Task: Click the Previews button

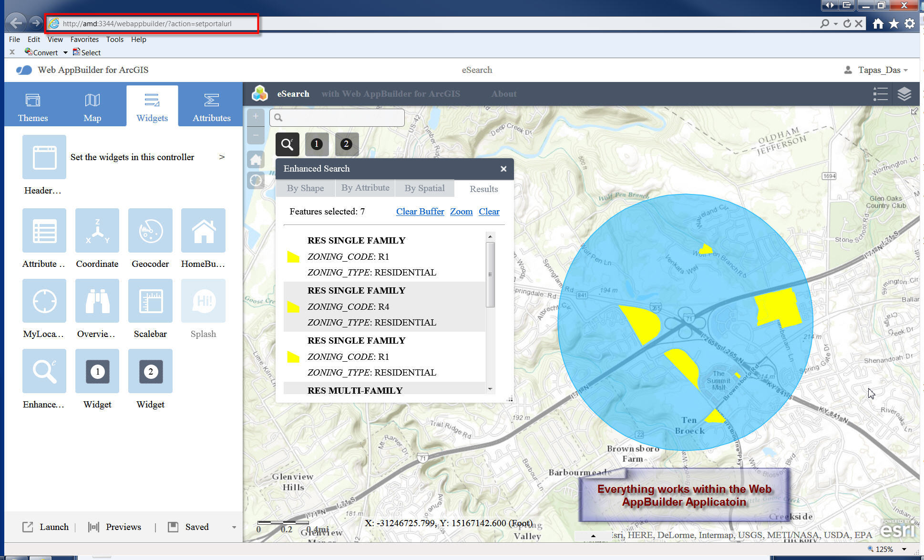Action: (114, 527)
